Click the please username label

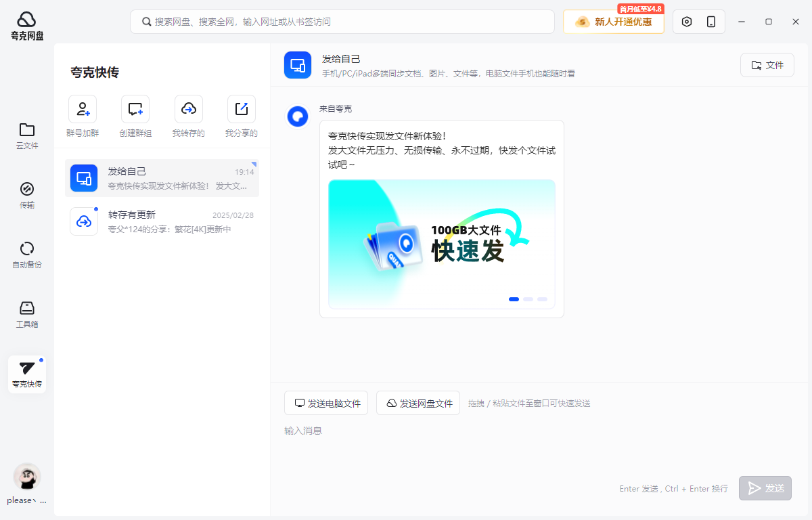click(x=27, y=500)
